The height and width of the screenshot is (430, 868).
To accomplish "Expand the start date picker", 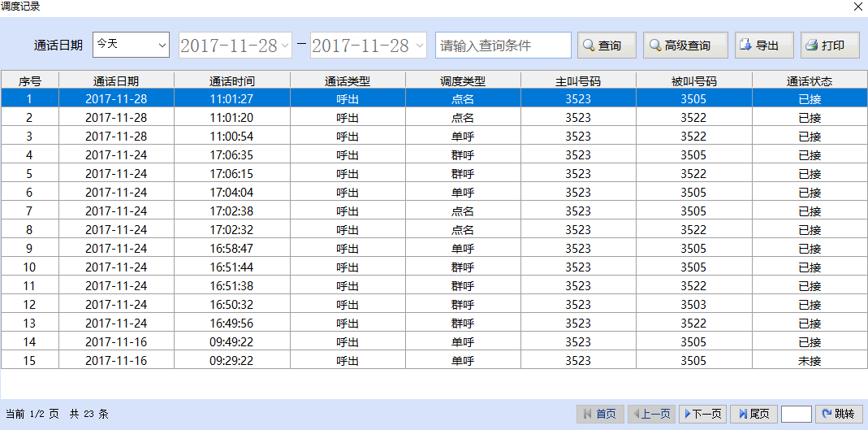I will 284,46.
